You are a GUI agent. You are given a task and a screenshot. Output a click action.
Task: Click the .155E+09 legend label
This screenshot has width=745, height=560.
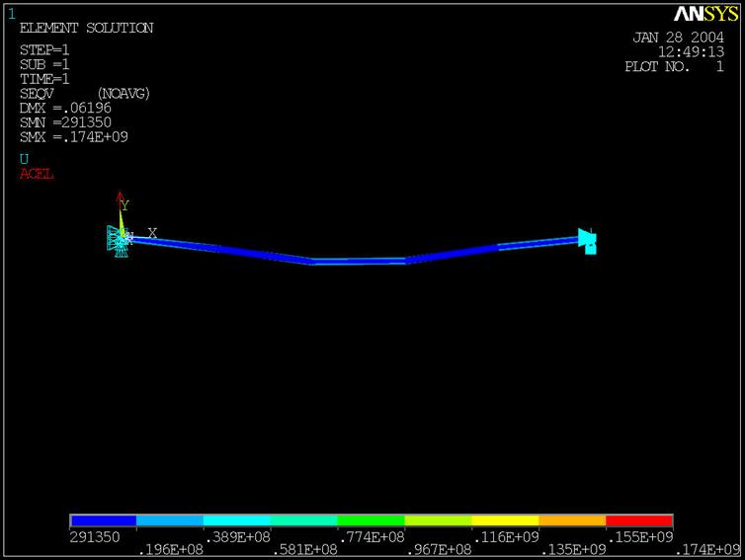pyautogui.click(x=641, y=537)
